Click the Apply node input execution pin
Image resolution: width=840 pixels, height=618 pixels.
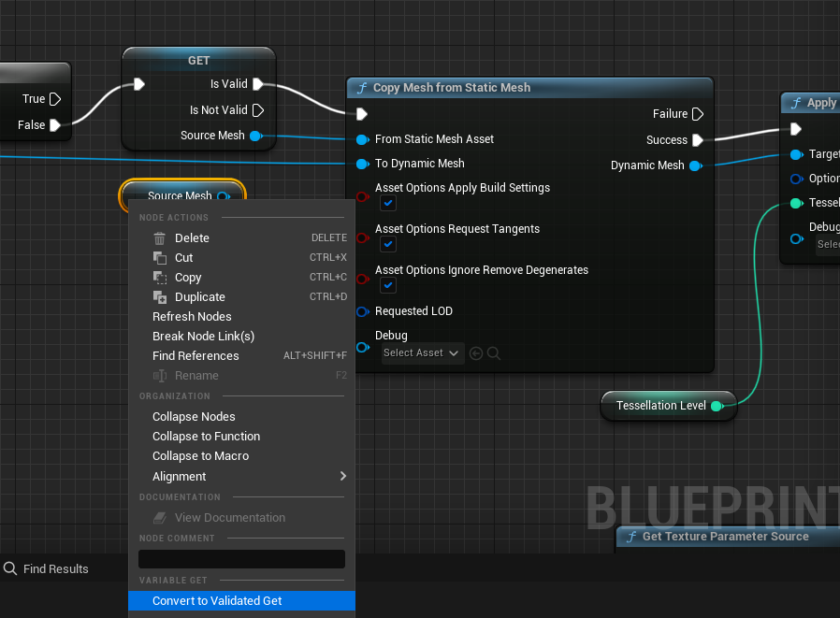[796, 129]
